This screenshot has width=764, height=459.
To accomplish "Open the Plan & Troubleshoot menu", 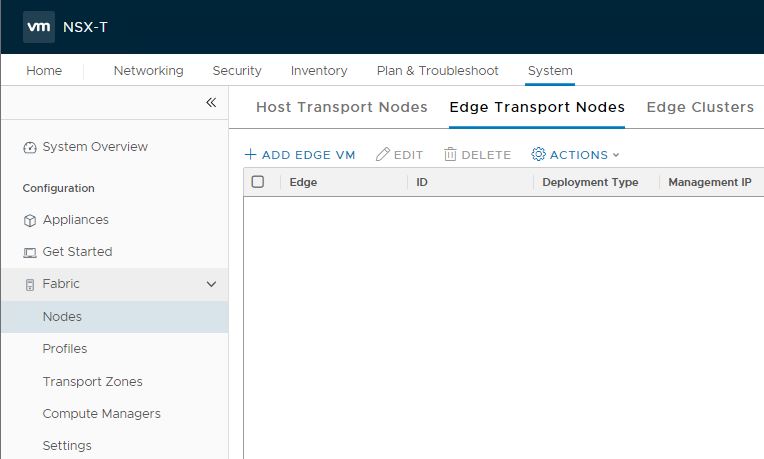I will 437,71.
